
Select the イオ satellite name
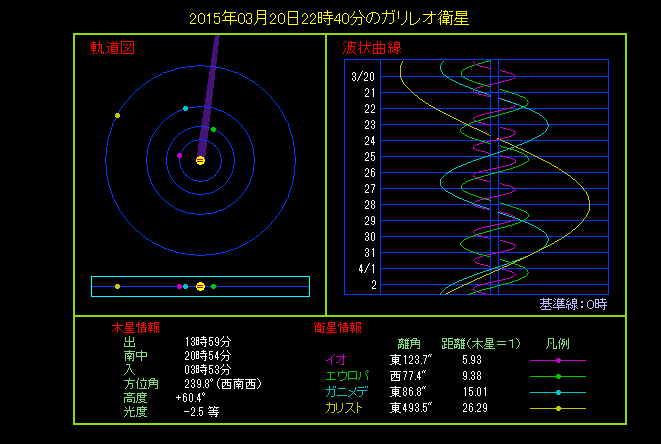(x=336, y=360)
